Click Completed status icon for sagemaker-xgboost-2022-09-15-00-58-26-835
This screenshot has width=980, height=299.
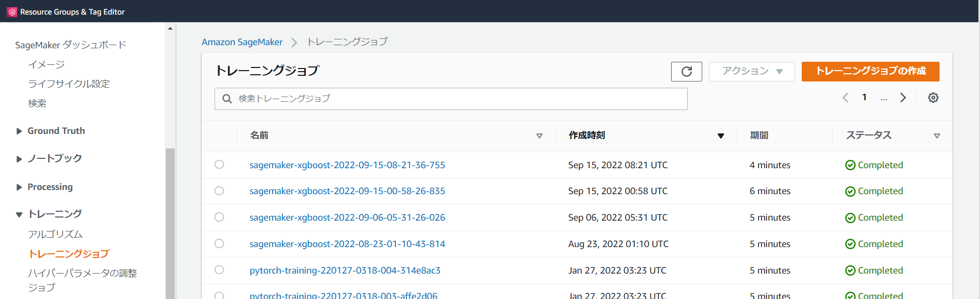[x=850, y=192]
